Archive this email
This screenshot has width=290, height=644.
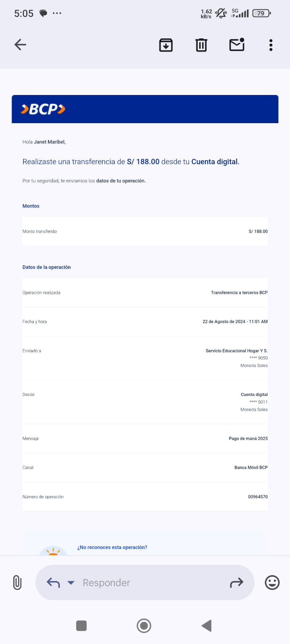(x=166, y=45)
